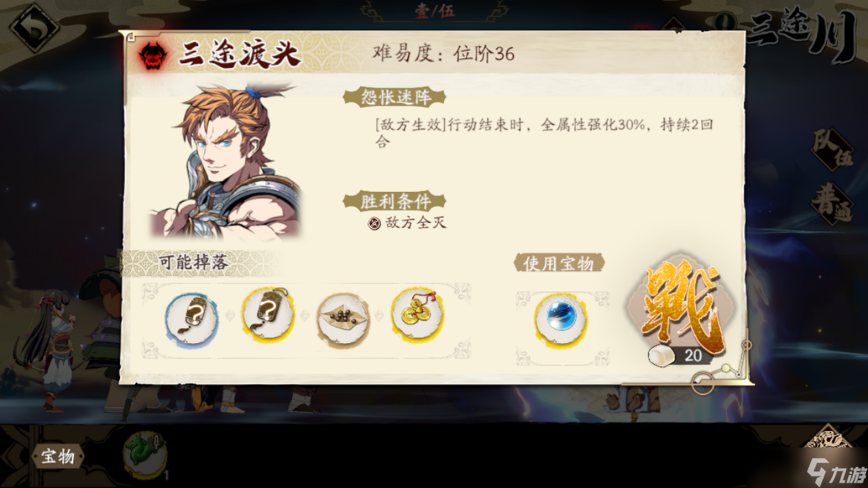Tap the 三途波头 stage title
This screenshot has height=488, width=868.
tap(239, 55)
